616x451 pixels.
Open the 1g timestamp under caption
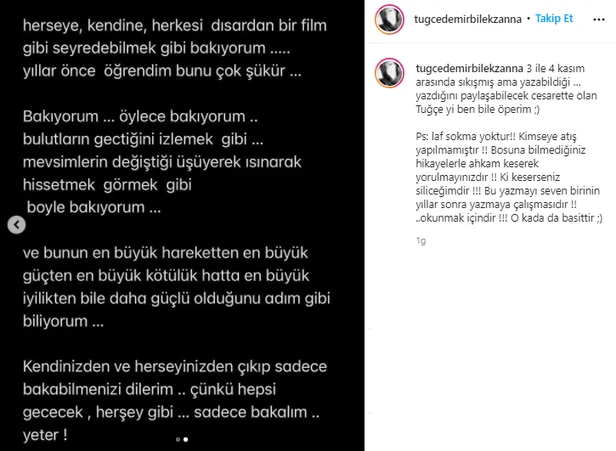coord(421,241)
